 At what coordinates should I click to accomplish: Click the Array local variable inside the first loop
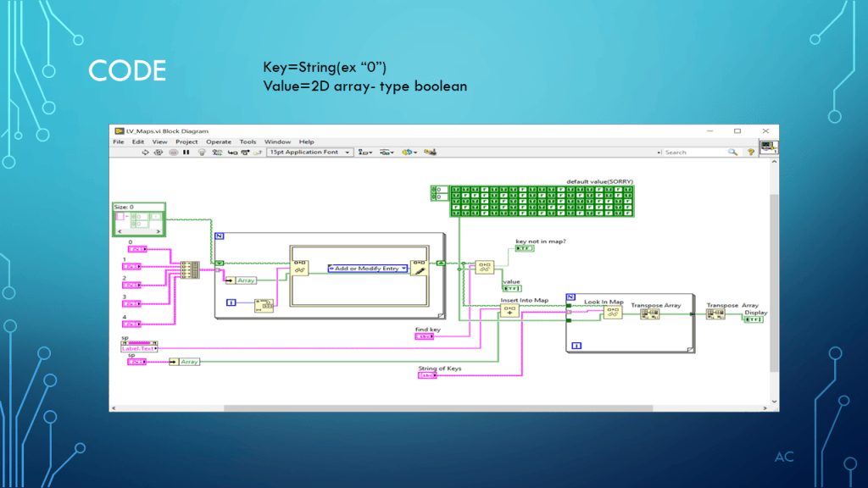(x=242, y=280)
